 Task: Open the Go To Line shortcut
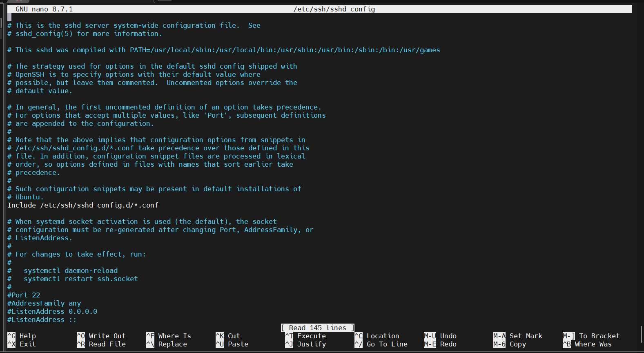coord(381,344)
